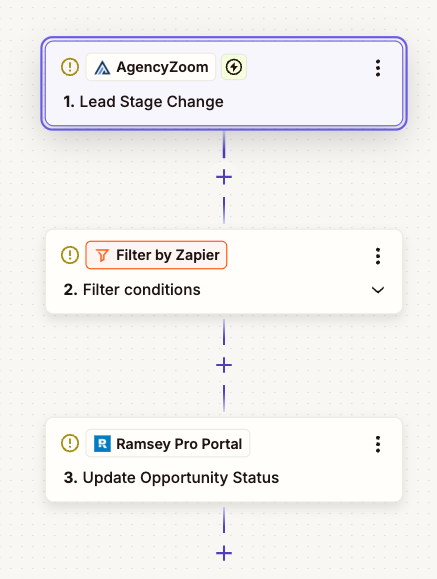Click the warning icon on Lead Stage Change step
This screenshot has width=437, height=579.
pyautogui.click(x=70, y=67)
